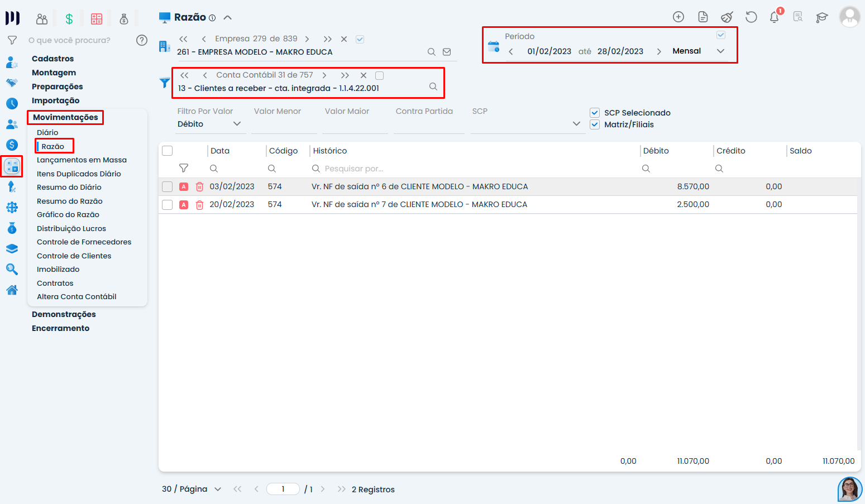Click the Valor Menor input field
Viewport: 865px width, 504px height.
point(284,124)
